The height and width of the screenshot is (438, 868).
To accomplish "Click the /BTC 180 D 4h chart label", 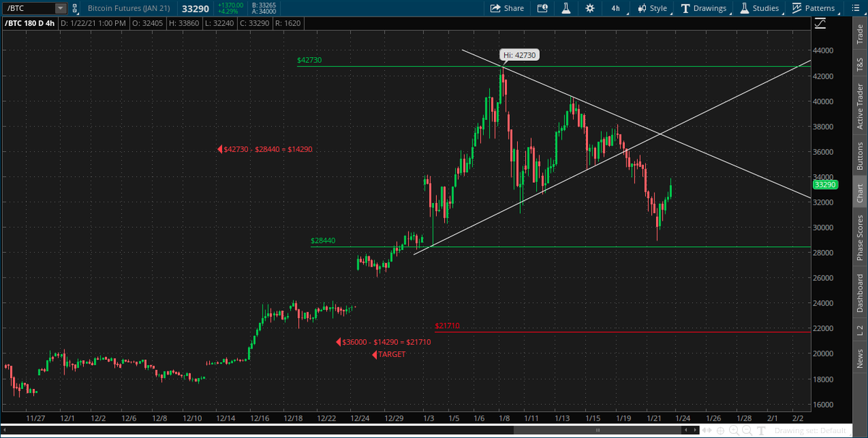I will click(31, 24).
